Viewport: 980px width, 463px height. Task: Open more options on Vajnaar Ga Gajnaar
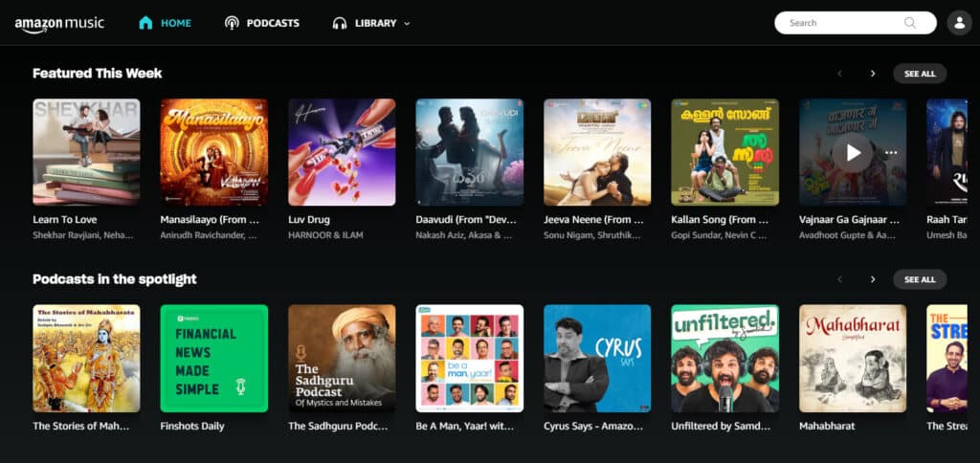(x=891, y=152)
